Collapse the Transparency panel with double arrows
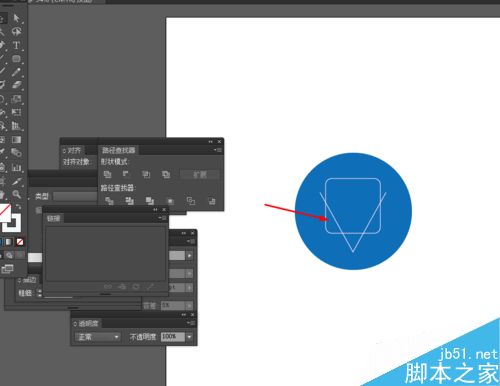The height and width of the screenshot is (386, 500). 184,314
